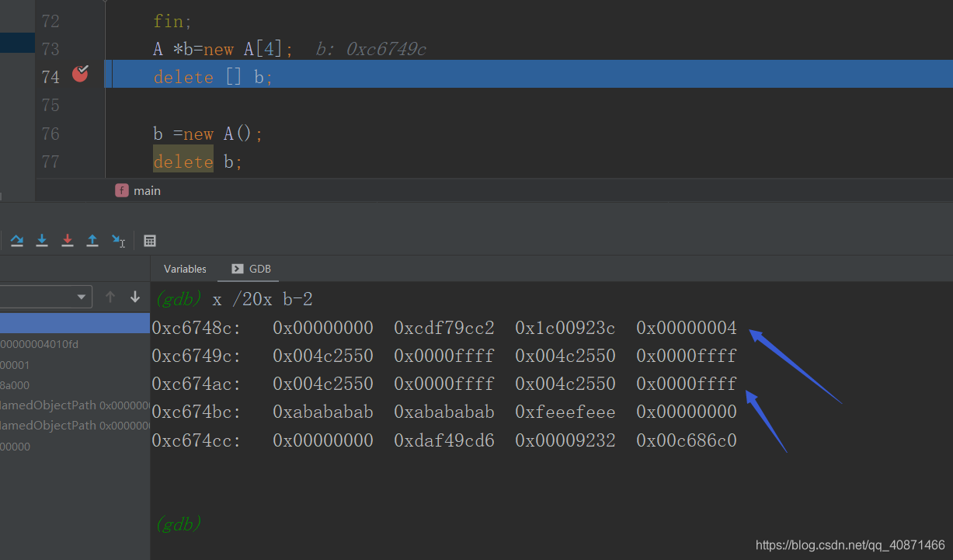Click memory address label 0xc674cc:
953x560 pixels.
pyautogui.click(x=197, y=440)
